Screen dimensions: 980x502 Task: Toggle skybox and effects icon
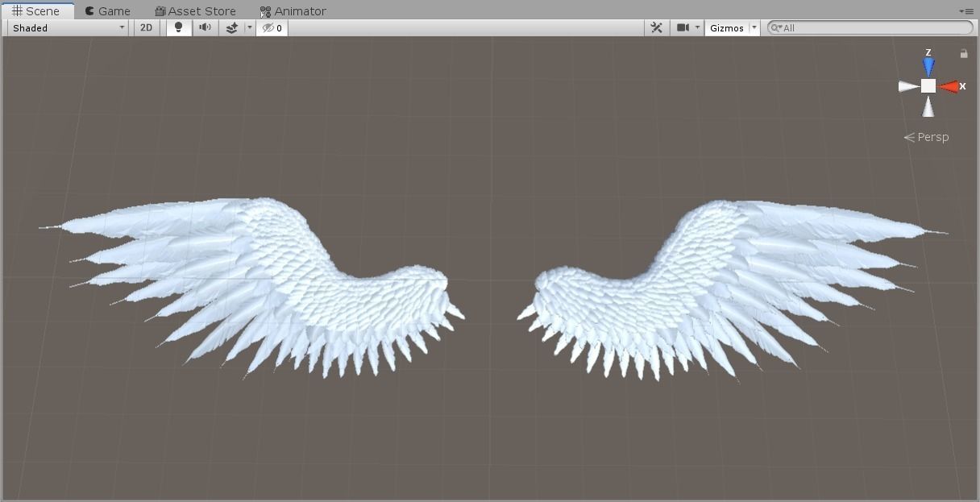tap(231, 27)
